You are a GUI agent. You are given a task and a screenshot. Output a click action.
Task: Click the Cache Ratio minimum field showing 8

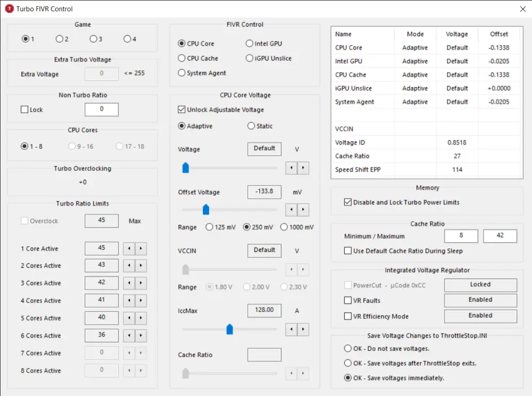coord(461,235)
